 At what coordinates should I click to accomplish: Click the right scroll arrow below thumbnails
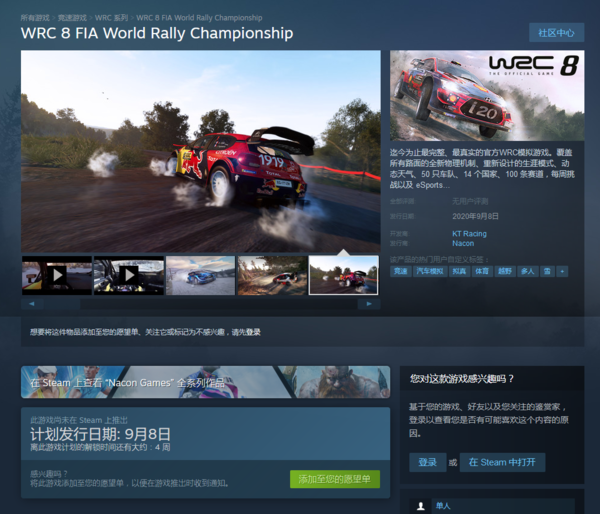point(369,304)
